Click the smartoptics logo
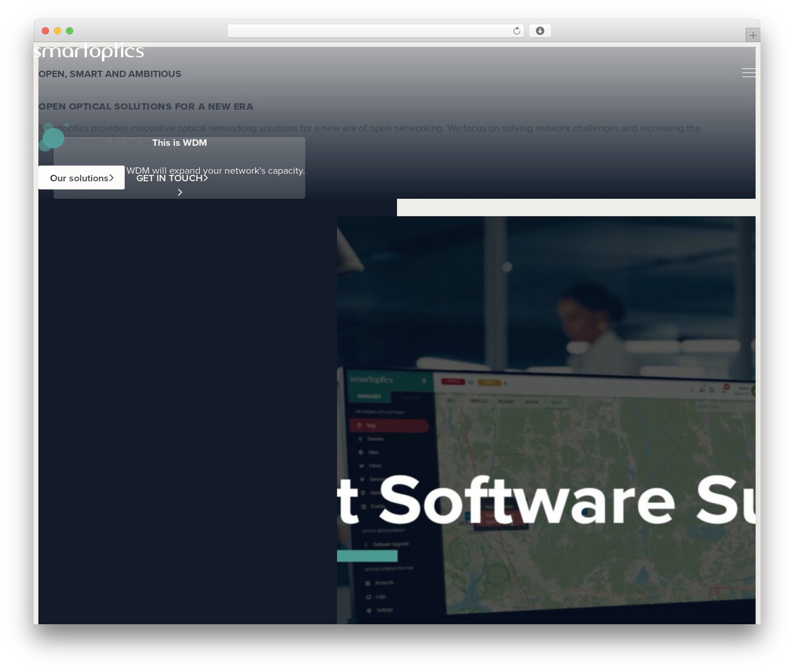The image size is (794, 672). coord(89,51)
